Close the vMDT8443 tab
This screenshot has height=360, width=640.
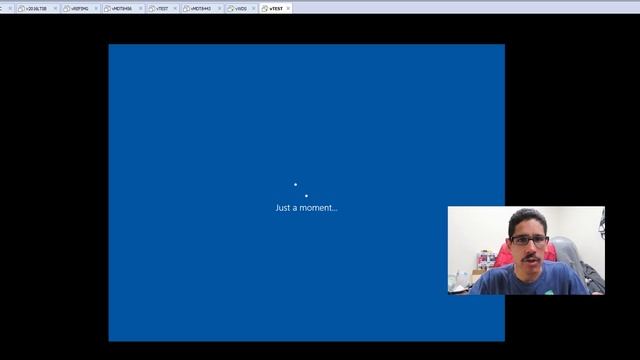[x=219, y=9]
